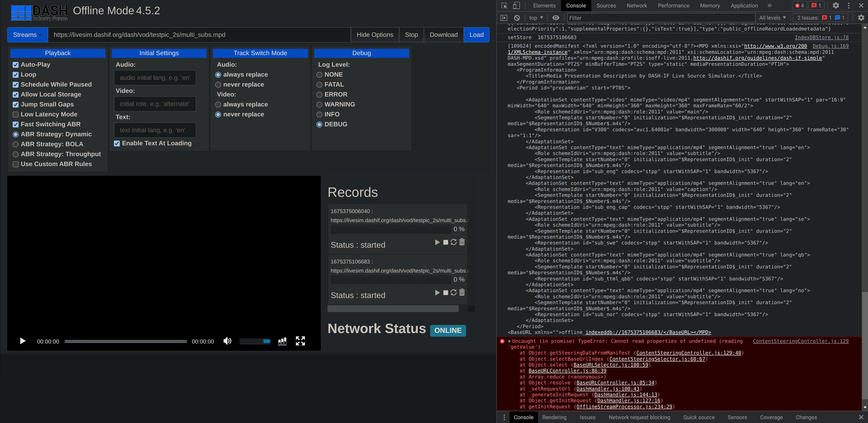
Task: Open the ContentSteeringController.js:129 source link
Action: (x=801, y=341)
